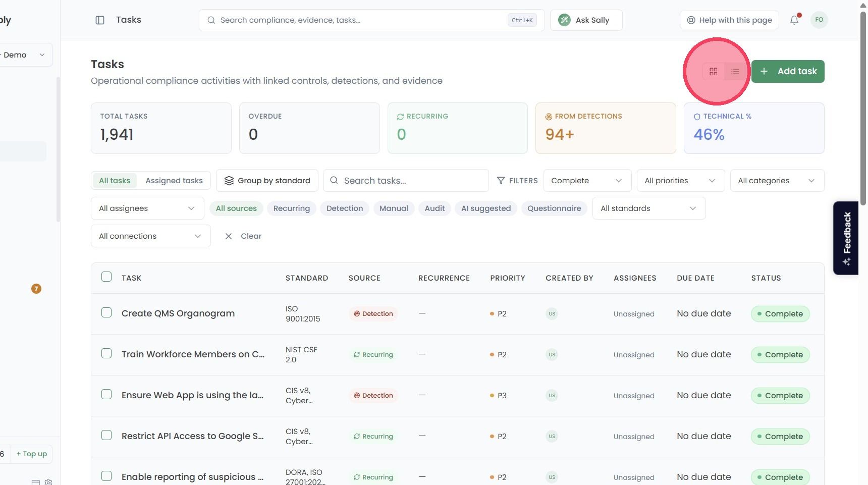Filter by the Questionnaire source chip

click(x=554, y=208)
